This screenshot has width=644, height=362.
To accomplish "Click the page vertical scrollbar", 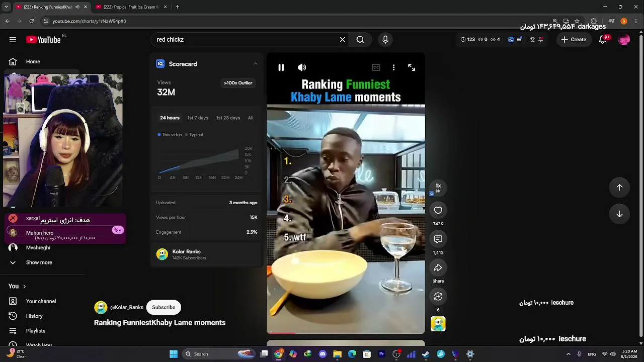I will point(640,186).
